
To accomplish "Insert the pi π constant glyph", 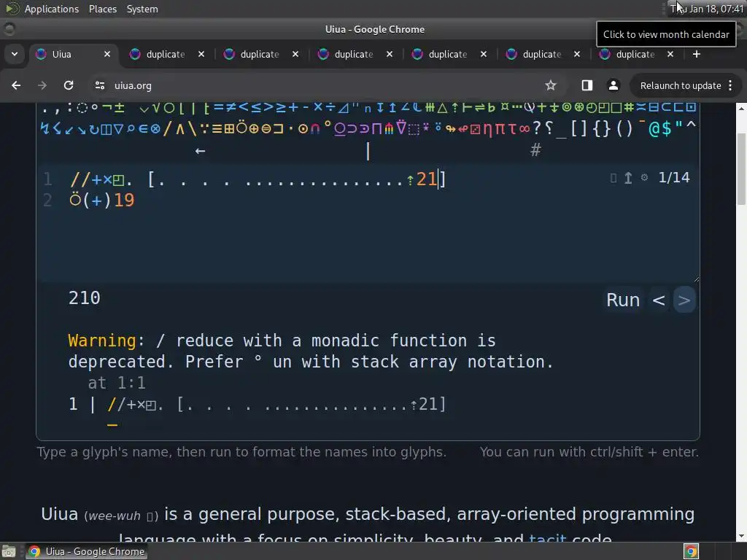I will coord(500,128).
